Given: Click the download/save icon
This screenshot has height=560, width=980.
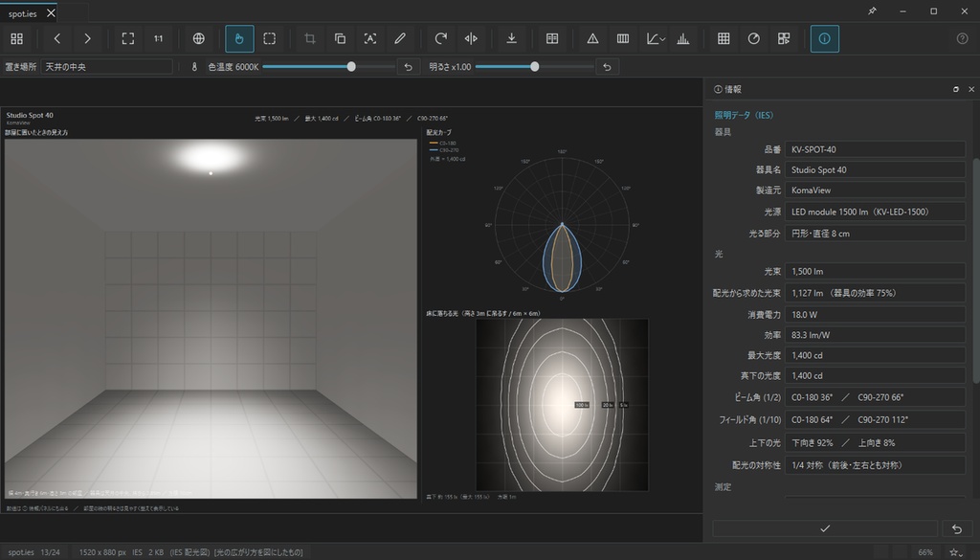Looking at the screenshot, I should tap(511, 38).
